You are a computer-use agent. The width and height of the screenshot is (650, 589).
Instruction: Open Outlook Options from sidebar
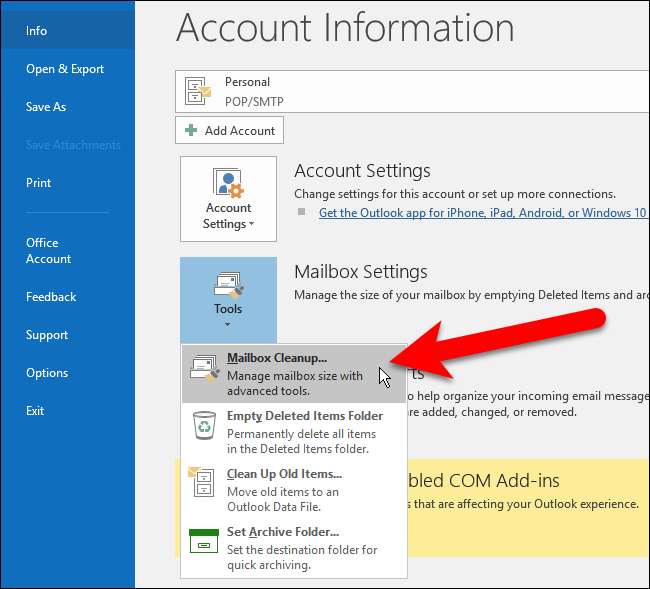pyautogui.click(x=48, y=373)
